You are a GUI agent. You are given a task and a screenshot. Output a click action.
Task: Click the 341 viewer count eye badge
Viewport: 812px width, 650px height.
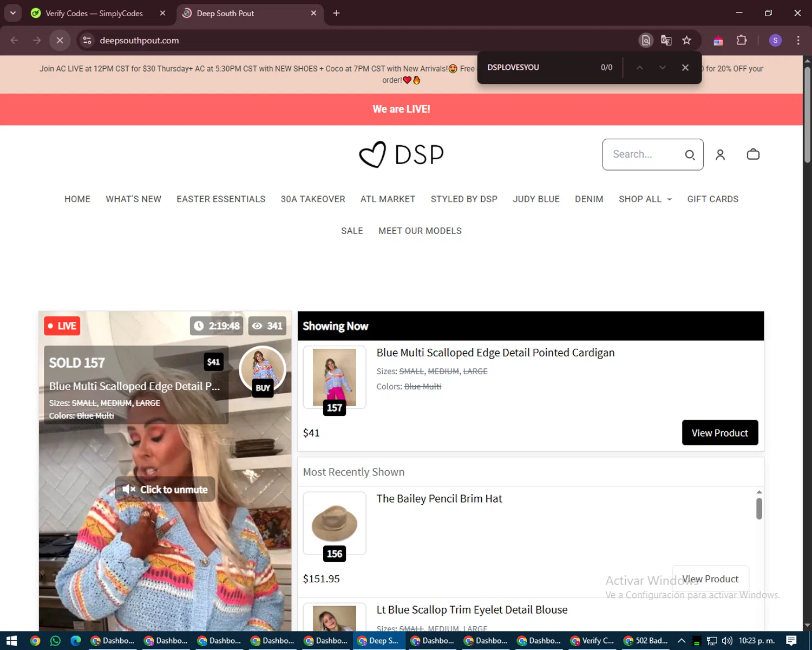tap(267, 326)
